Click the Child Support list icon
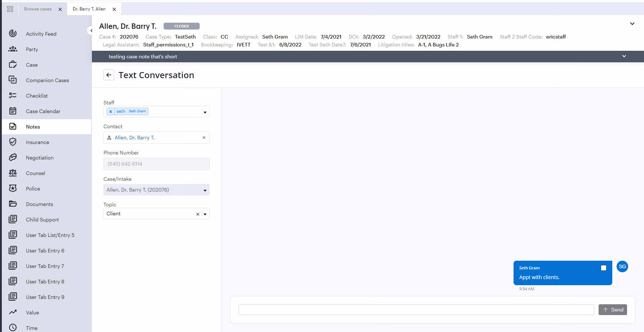Image resolution: width=644 pixels, height=332 pixels. 13,219
